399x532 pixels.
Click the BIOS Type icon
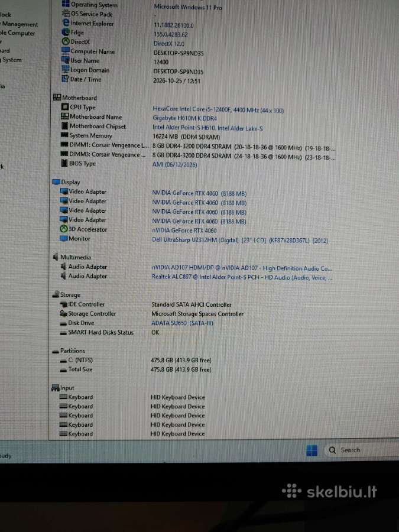click(64, 163)
